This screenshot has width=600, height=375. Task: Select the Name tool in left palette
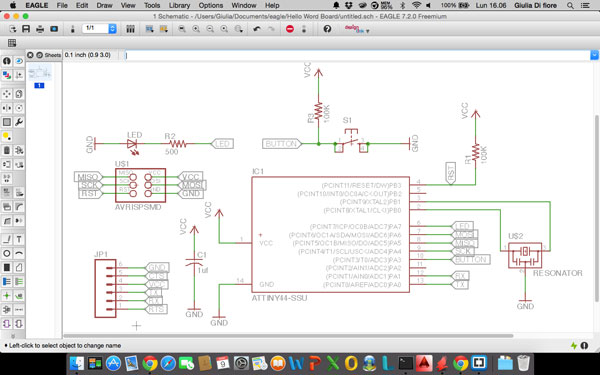click(7, 192)
